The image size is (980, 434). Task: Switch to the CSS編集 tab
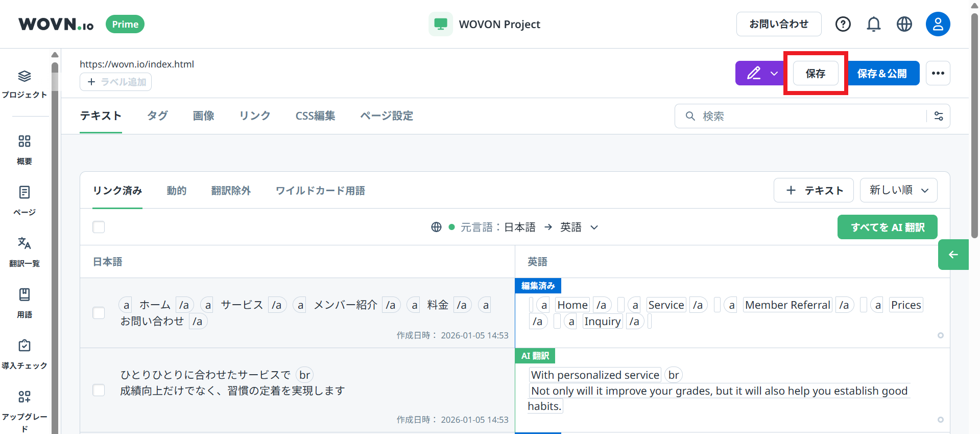click(315, 116)
